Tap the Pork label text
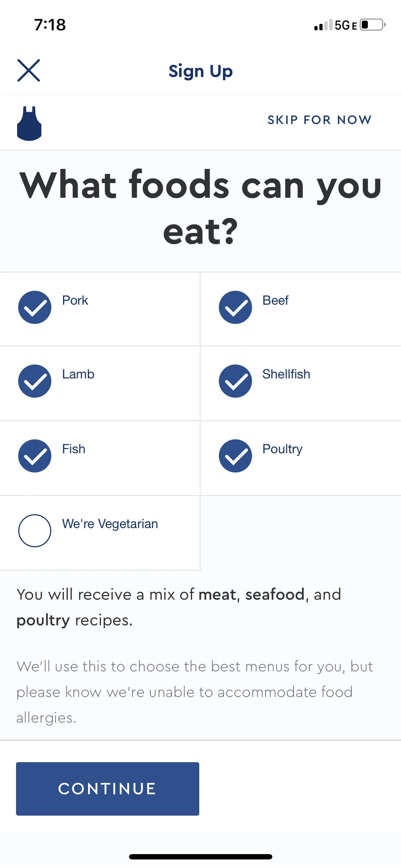 pyautogui.click(x=75, y=300)
